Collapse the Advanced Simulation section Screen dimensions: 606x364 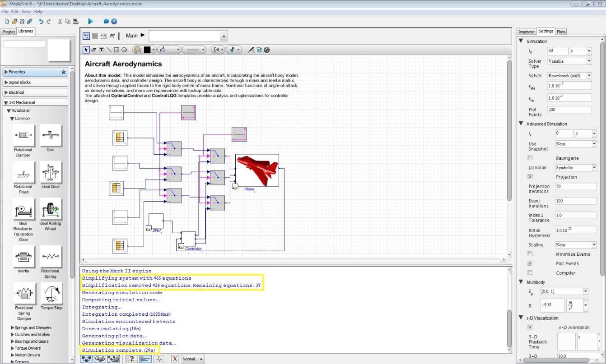(x=521, y=124)
